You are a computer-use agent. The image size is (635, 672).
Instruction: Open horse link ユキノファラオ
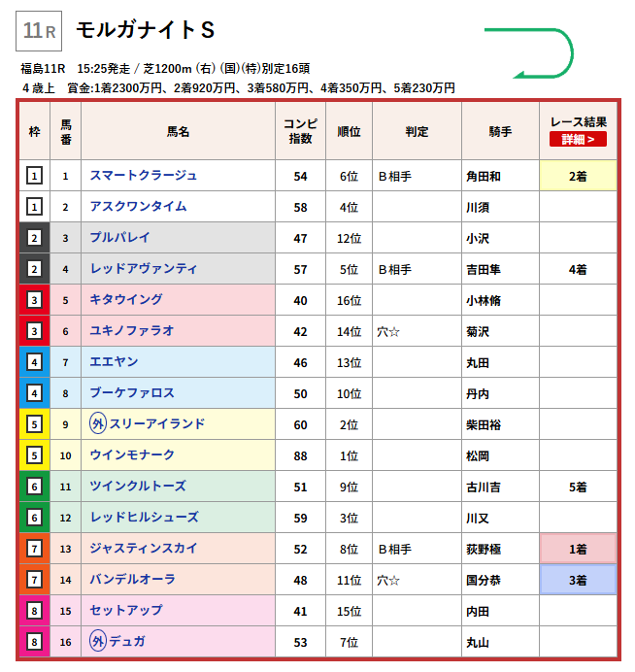132,331
